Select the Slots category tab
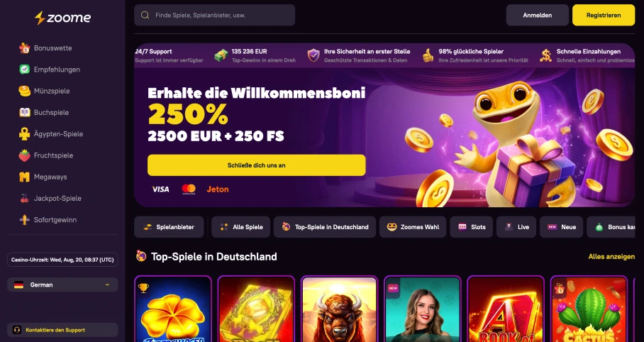 [x=471, y=227]
